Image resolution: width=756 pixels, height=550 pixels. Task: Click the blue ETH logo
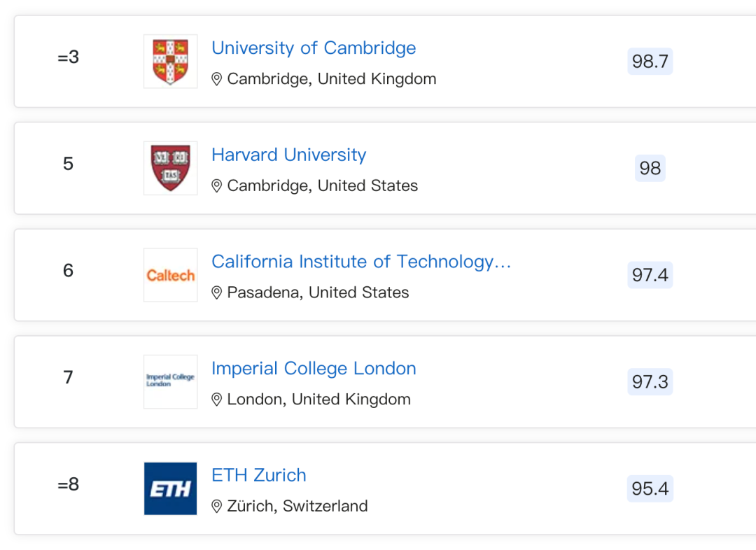170,488
